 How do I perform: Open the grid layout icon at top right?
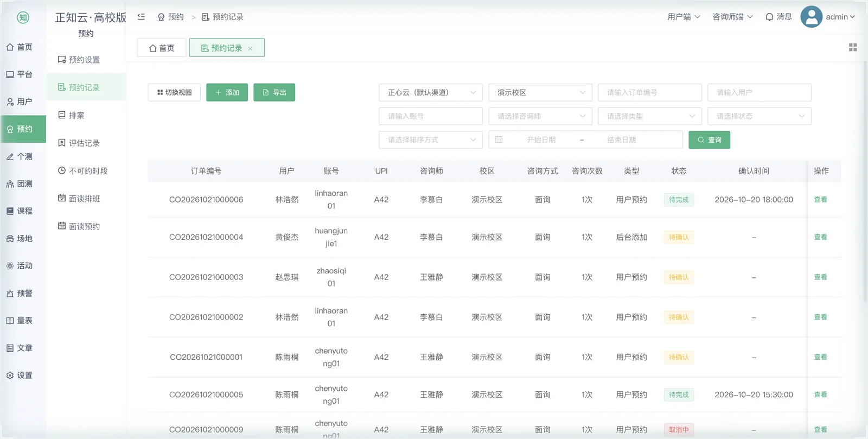coord(853,48)
